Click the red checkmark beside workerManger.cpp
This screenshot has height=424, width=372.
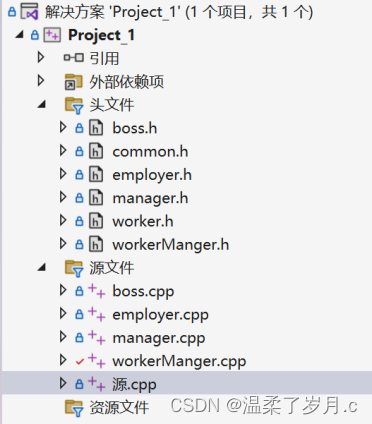coord(79,361)
